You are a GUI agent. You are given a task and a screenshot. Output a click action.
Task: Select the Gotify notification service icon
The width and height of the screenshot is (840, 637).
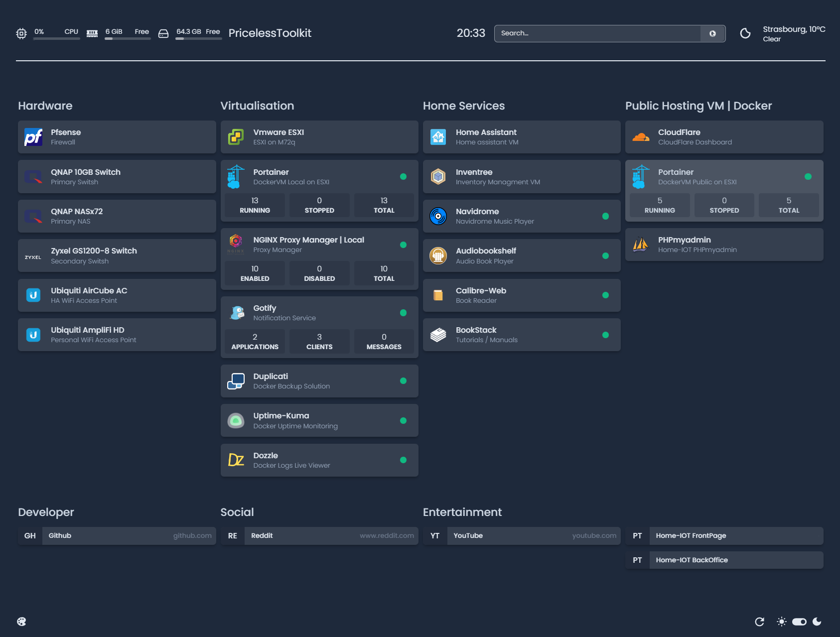236,312
